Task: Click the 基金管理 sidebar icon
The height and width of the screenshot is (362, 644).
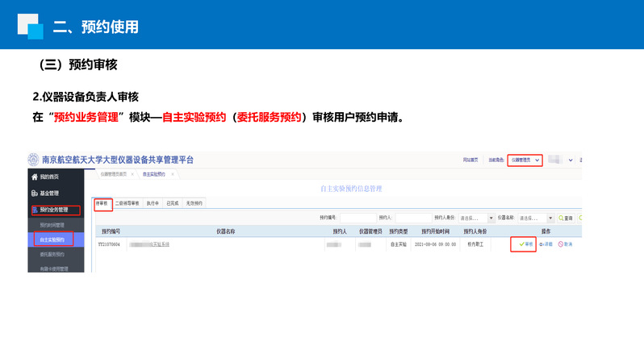Action: tap(34, 193)
